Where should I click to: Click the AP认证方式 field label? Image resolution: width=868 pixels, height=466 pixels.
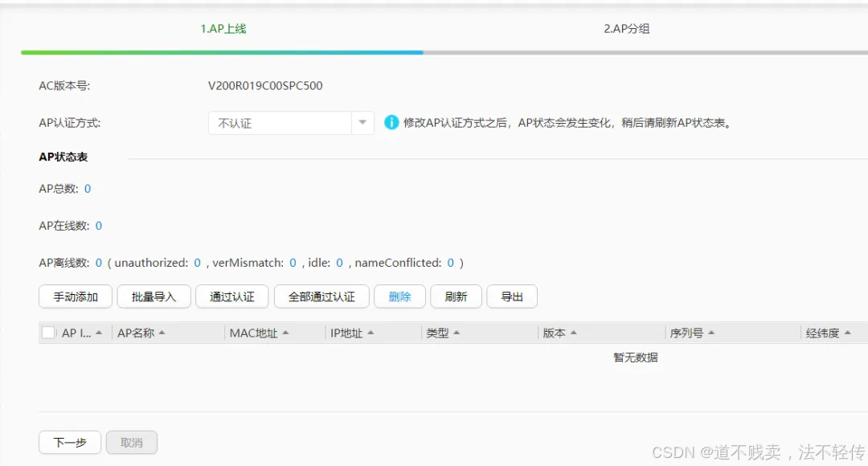[70, 123]
